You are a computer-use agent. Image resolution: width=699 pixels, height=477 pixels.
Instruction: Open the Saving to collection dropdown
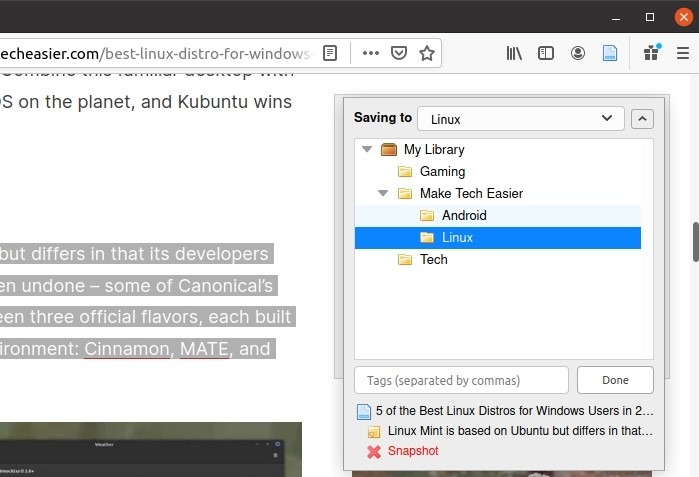520,119
